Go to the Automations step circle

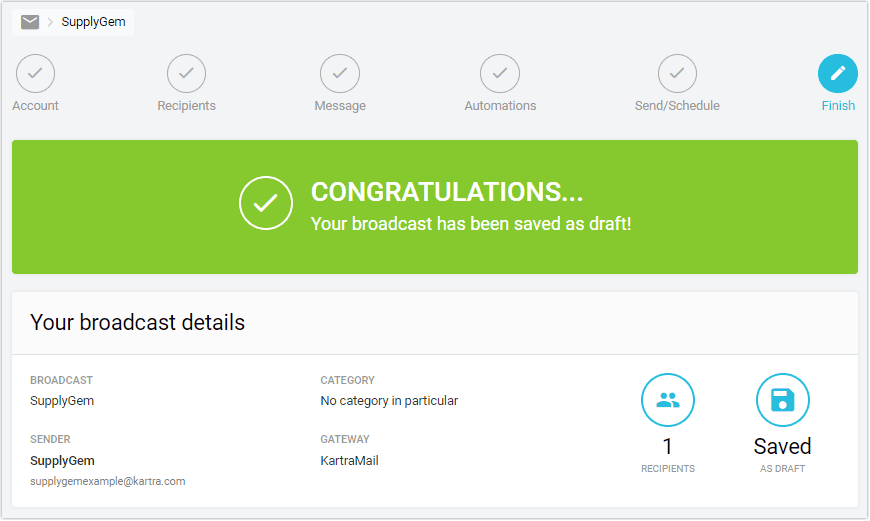click(x=500, y=73)
